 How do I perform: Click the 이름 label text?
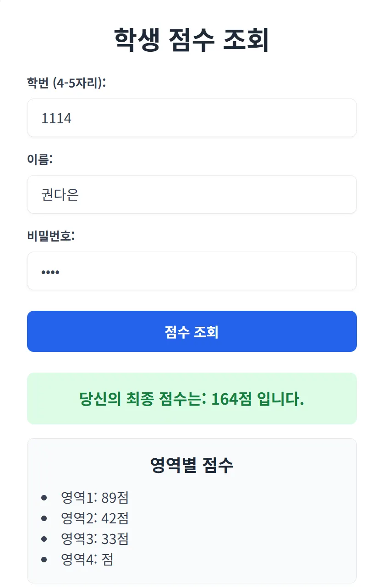pos(40,160)
